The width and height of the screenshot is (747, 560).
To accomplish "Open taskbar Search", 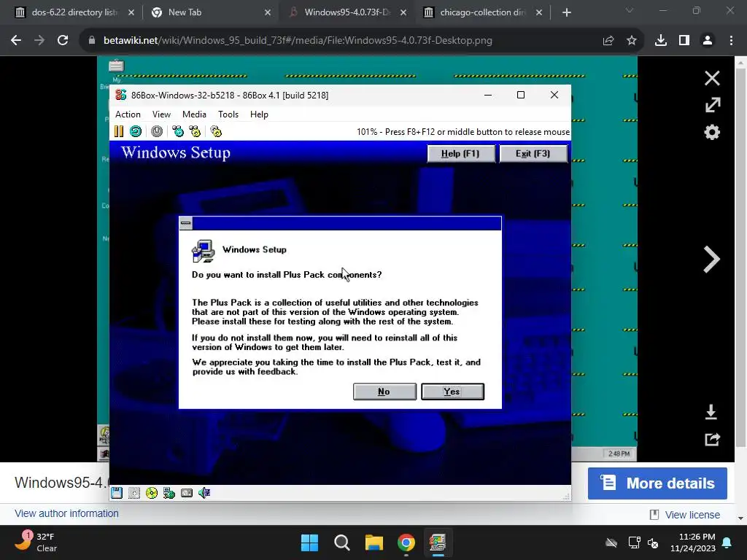I will click(342, 542).
